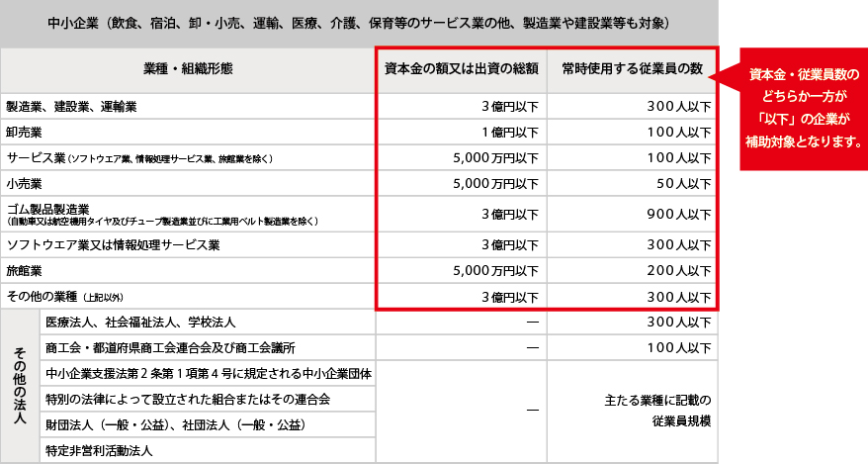
Task: Select the 特定非営利活動法人 row
Action: (99, 451)
